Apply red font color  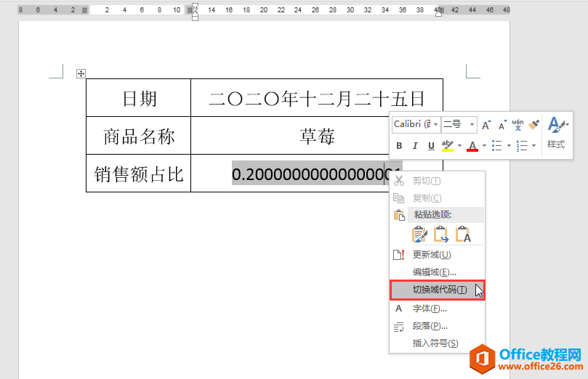click(472, 146)
